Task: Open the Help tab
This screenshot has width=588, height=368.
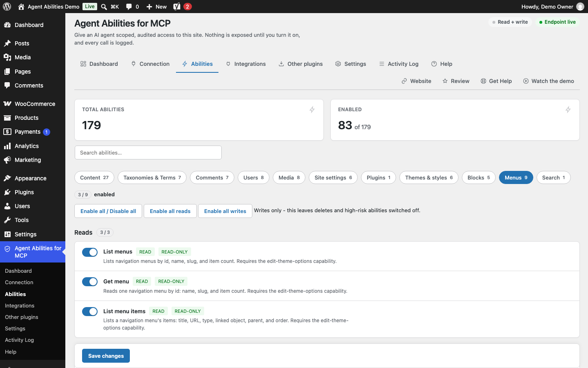Action: pyautogui.click(x=442, y=64)
